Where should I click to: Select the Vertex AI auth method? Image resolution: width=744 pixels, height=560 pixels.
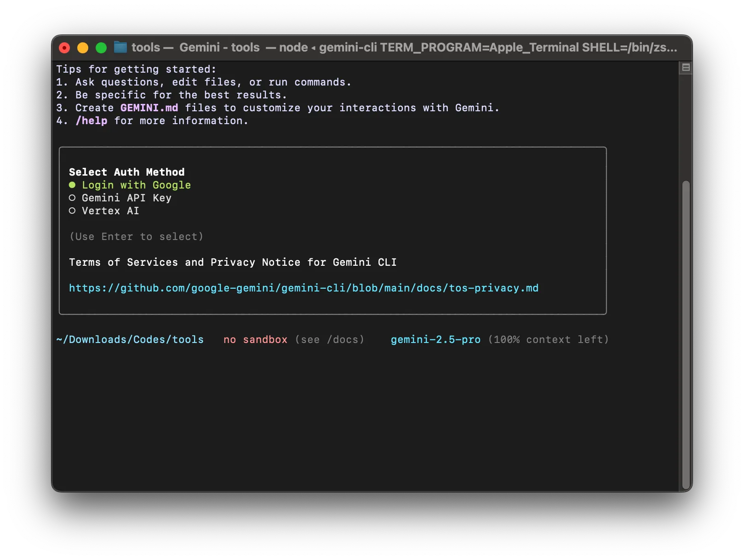point(110,211)
